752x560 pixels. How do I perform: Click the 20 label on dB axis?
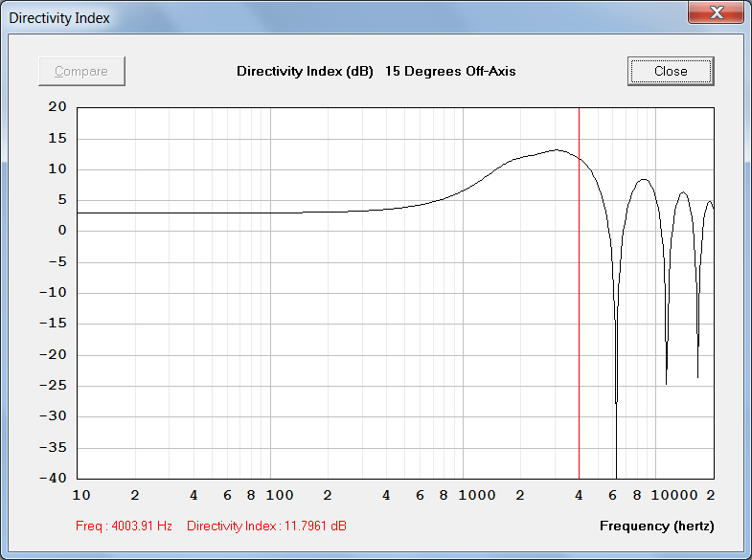point(57,107)
